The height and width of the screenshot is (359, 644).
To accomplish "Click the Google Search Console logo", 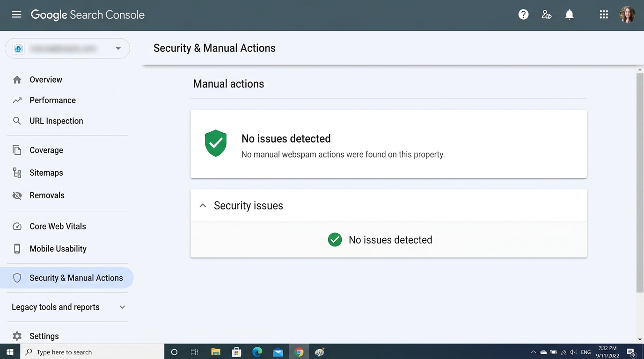I will [x=88, y=14].
